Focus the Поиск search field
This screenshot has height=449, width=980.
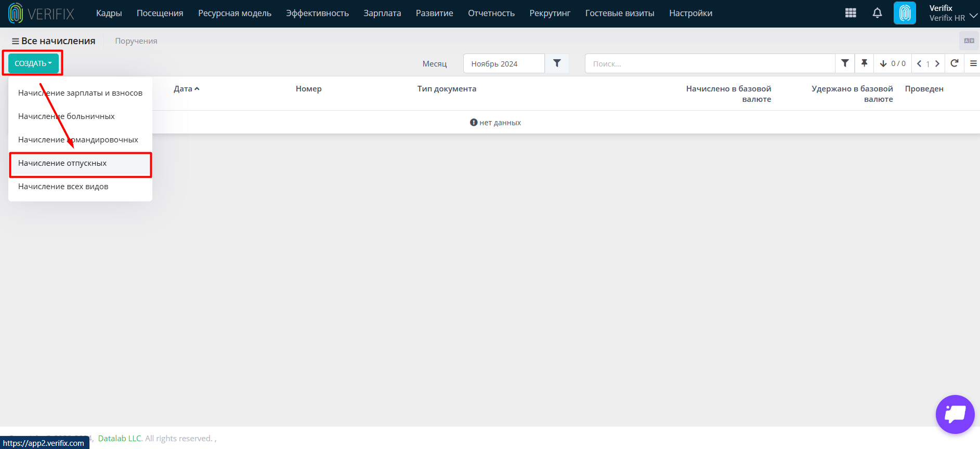pos(710,63)
